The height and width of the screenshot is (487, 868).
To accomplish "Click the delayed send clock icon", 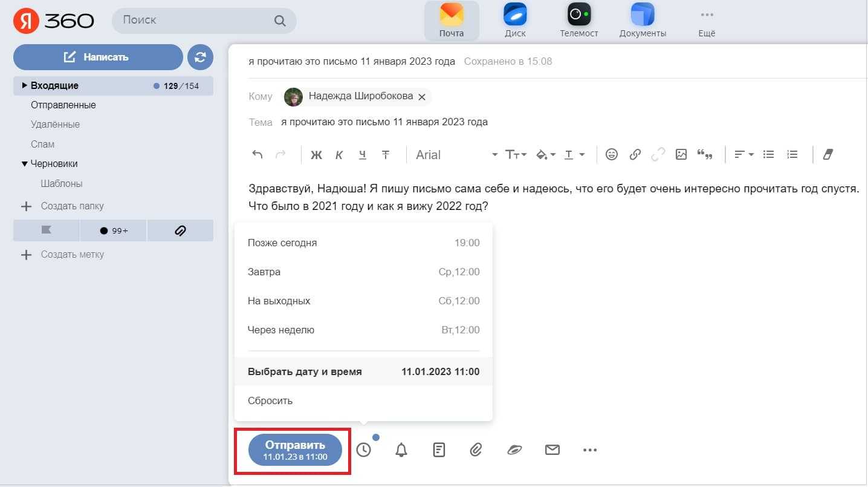I will (363, 450).
